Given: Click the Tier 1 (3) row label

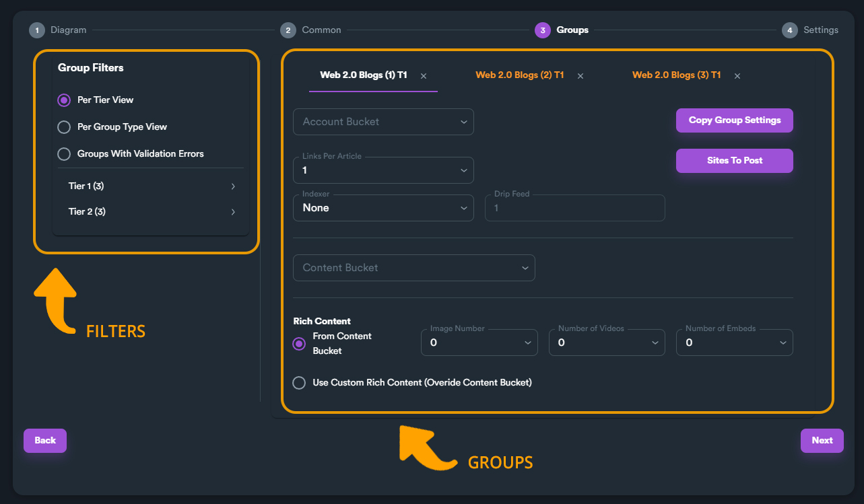Looking at the screenshot, I should point(87,186).
